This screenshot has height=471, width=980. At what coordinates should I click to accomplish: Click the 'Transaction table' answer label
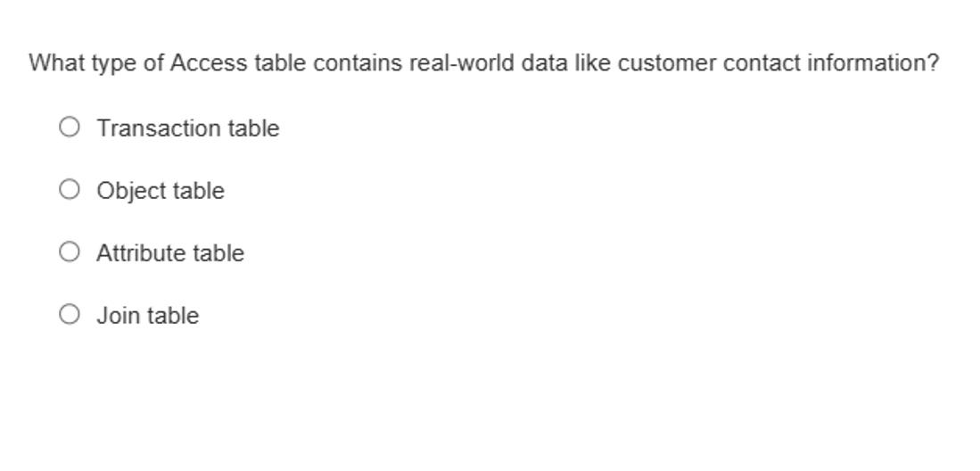(x=188, y=128)
